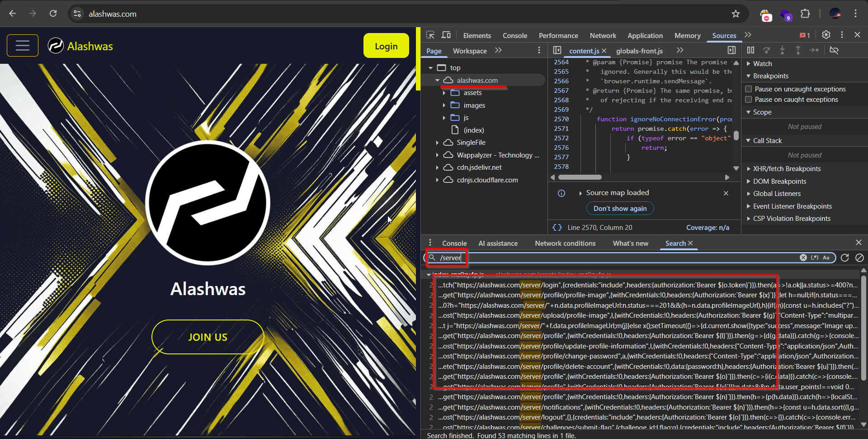Click the inspect element picker icon
This screenshot has height=439, width=868.
pyautogui.click(x=430, y=35)
